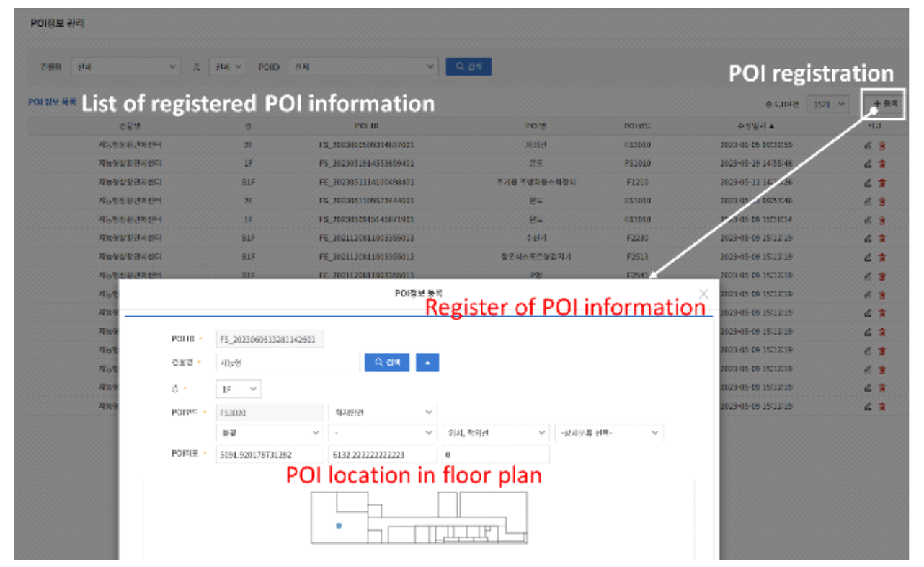Click the blue up-arrow button beside dialog search
Viewport: 924px width, 567px height.
click(427, 363)
